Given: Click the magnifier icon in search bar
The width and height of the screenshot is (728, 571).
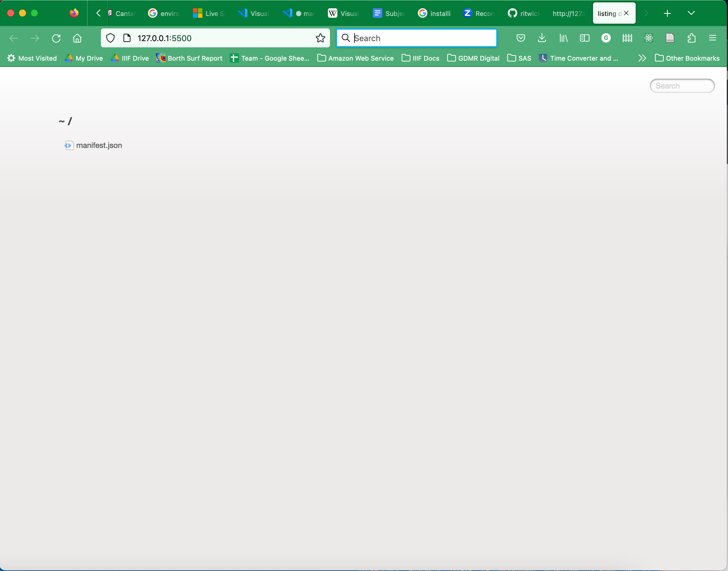Looking at the screenshot, I should click(x=346, y=38).
